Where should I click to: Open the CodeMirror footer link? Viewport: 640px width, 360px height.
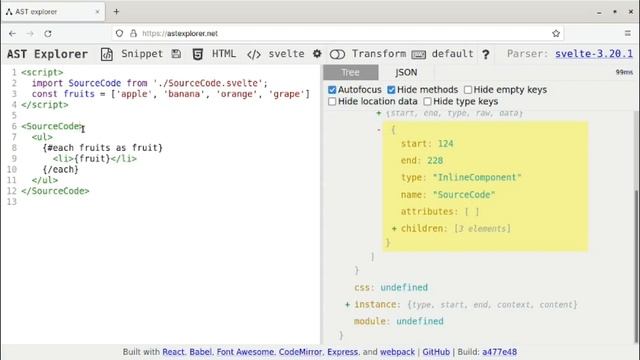click(x=300, y=352)
